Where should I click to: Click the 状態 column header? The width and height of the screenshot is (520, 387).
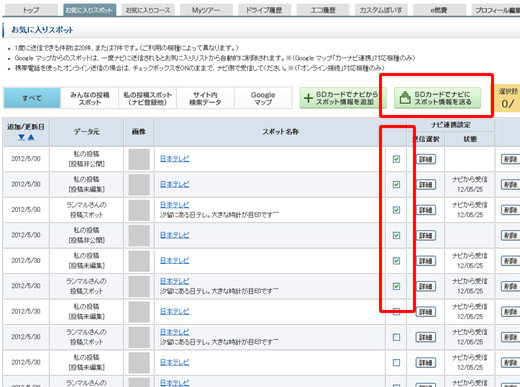click(470, 139)
